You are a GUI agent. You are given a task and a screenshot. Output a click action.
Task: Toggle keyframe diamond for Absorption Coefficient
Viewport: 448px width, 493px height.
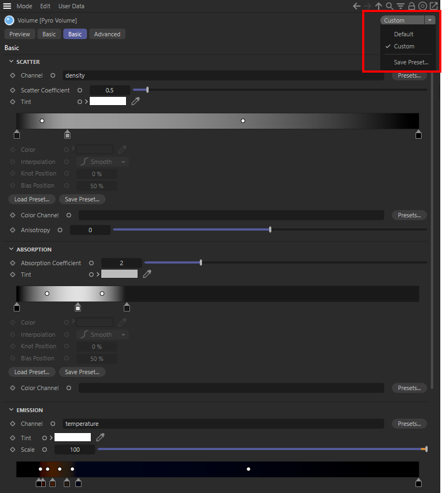pyautogui.click(x=13, y=263)
